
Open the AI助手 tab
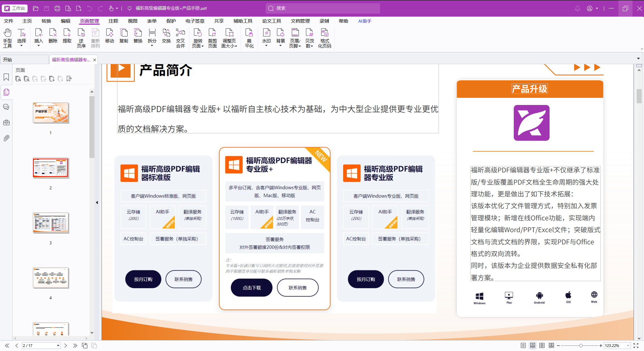pyautogui.click(x=365, y=21)
